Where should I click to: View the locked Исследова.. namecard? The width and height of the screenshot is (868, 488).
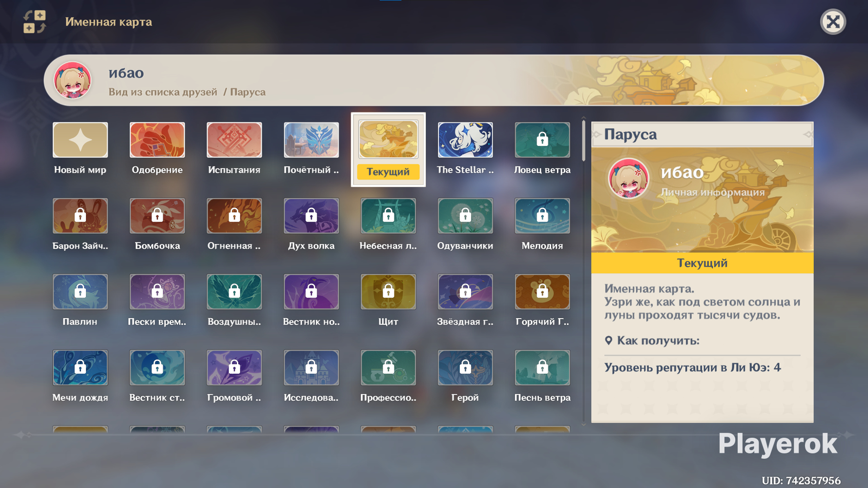click(x=311, y=367)
